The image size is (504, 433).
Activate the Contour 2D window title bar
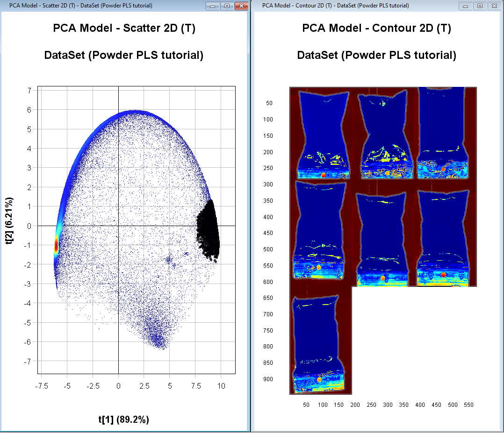355,6
